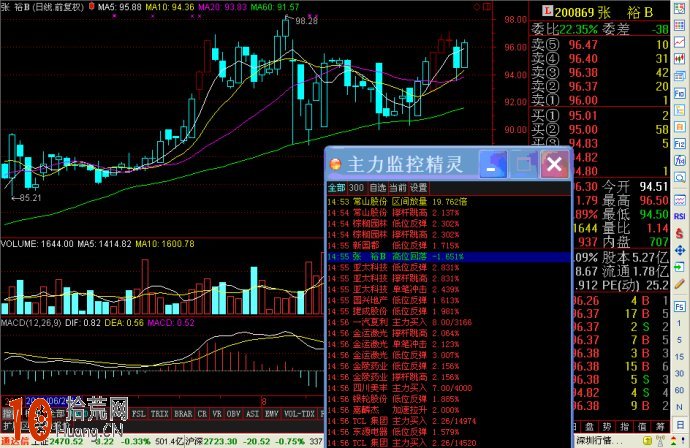Open the f(x) formula icon in sidebar
The height and width of the screenshot is (448, 690).
(x=679, y=160)
